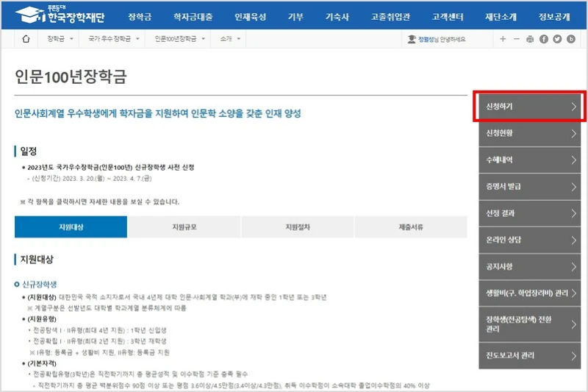Click the user name link in greeting

[426, 39]
